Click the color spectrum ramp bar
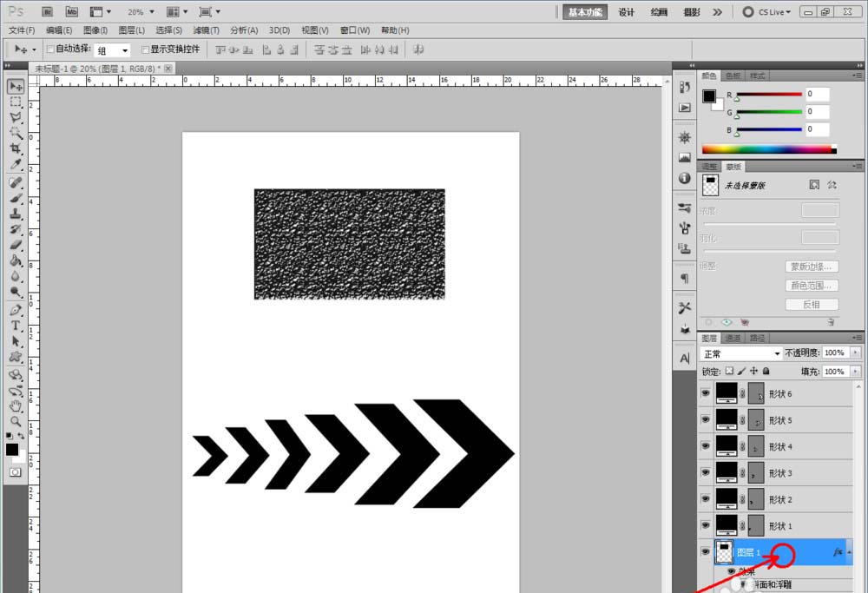Image resolution: width=868 pixels, height=593 pixels. point(767,149)
